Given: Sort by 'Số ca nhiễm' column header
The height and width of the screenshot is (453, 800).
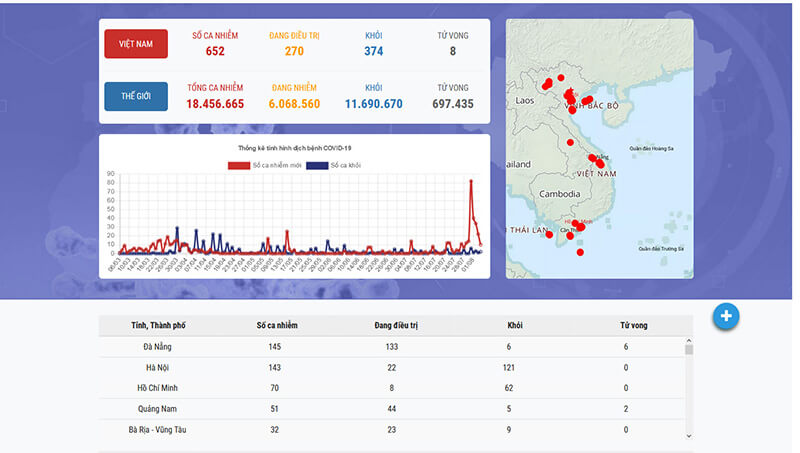Looking at the screenshot, I should (277, 325).
